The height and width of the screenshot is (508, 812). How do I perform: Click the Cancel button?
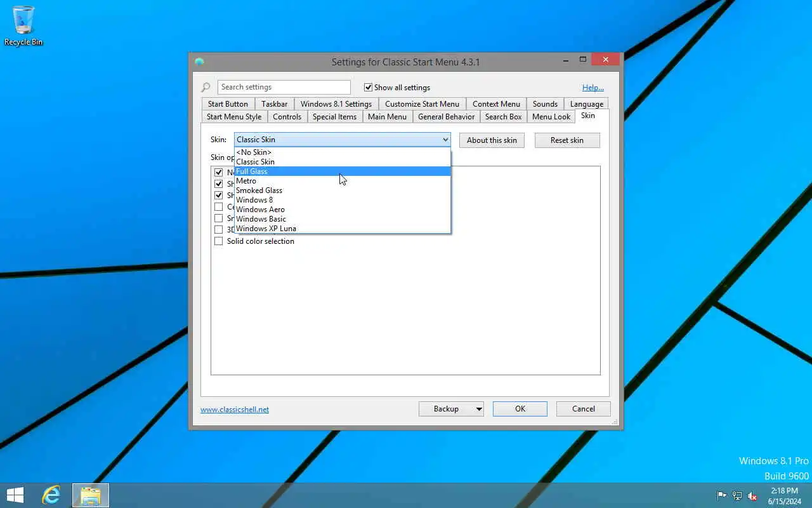584,409
